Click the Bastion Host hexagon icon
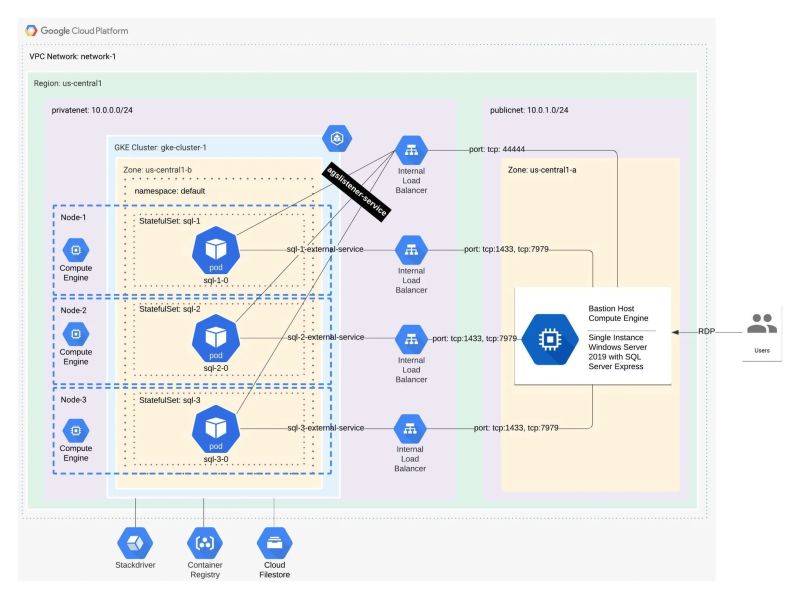Viewport: 800px width, 599px height. click(548, 338)
